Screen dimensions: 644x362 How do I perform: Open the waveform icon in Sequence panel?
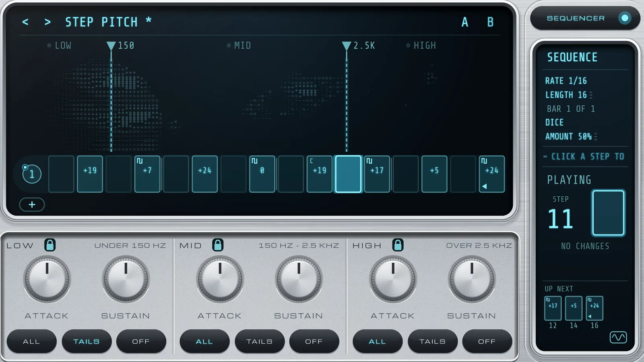[x=618, y=337]
